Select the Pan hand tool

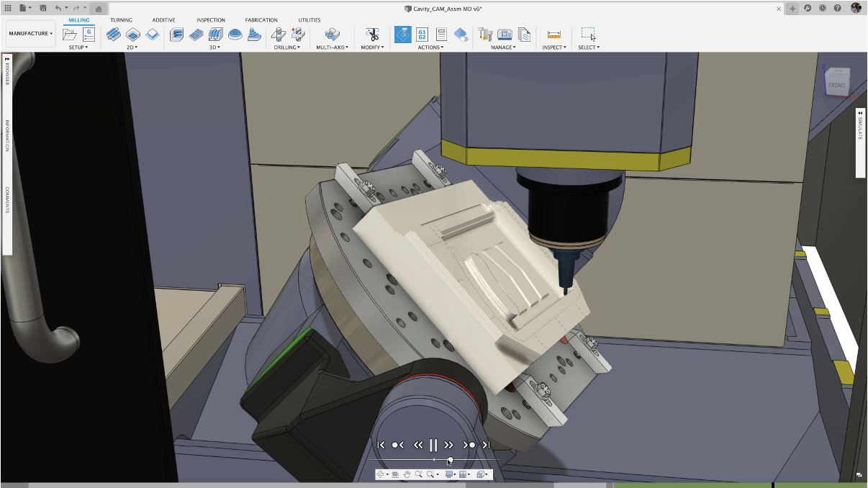[407, 474]
